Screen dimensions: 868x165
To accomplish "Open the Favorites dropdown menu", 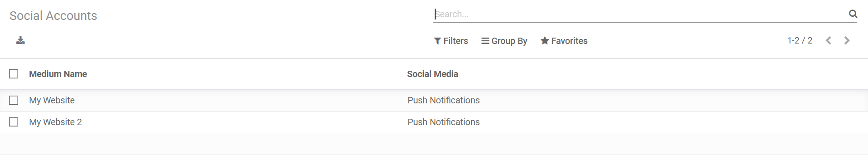I will 564,41.
